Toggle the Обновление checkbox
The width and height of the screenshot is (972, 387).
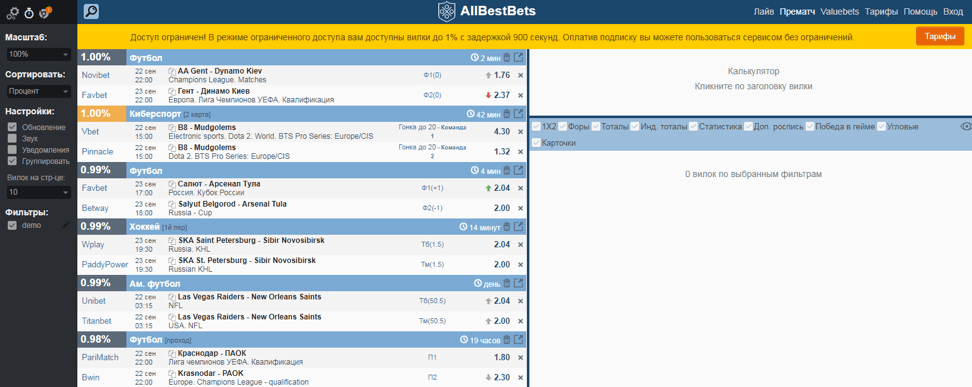[12, 127]
